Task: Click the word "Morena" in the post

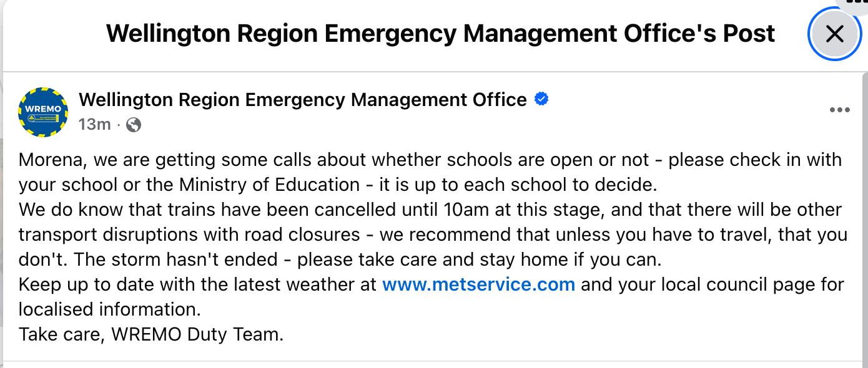Action: click(x=54, y=160)
